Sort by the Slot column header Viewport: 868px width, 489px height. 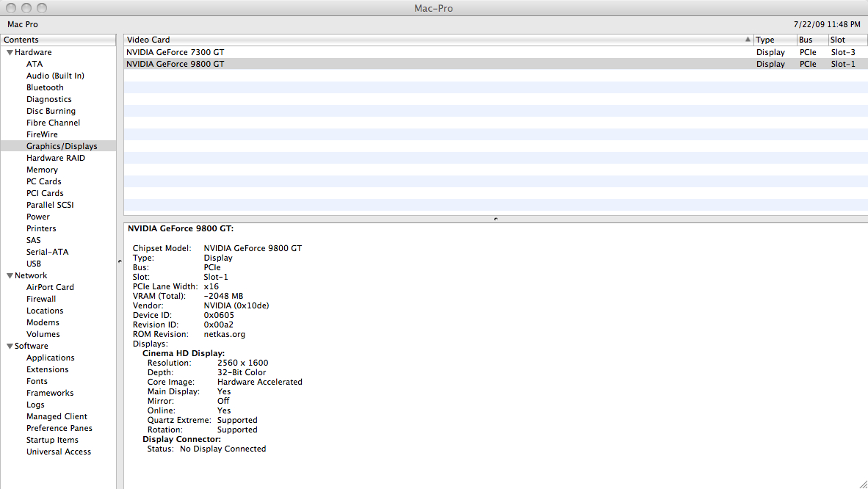[x=848, y=40]
